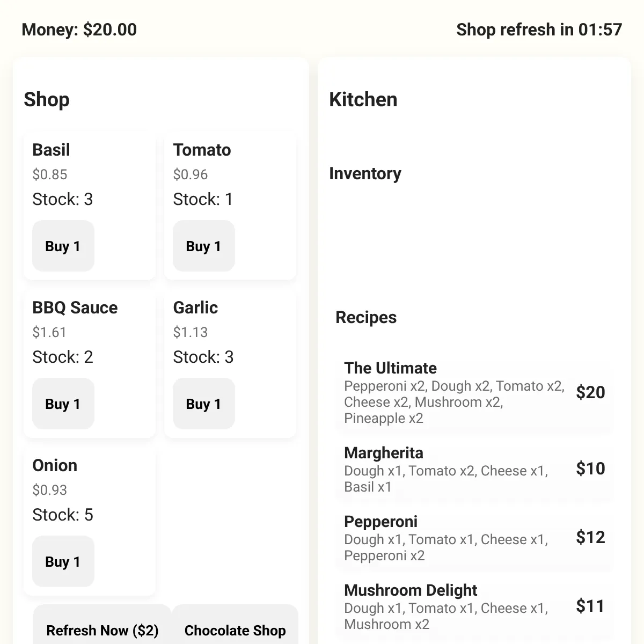The width and height of the screenshot is (644, 644).
Task: Select the Mushroom Delight recipe
Action: (x=474, y=606)
